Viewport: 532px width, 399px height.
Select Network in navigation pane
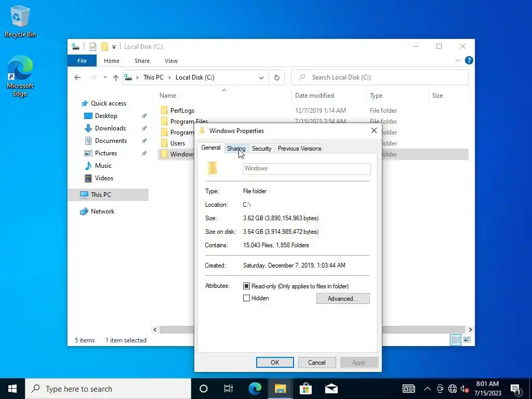[102, 211]
